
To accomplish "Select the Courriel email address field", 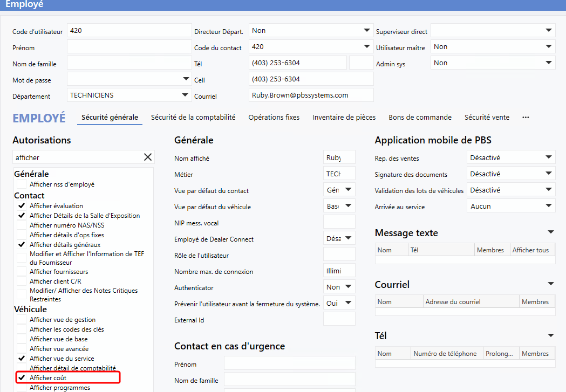I will (x=311, y=95).
